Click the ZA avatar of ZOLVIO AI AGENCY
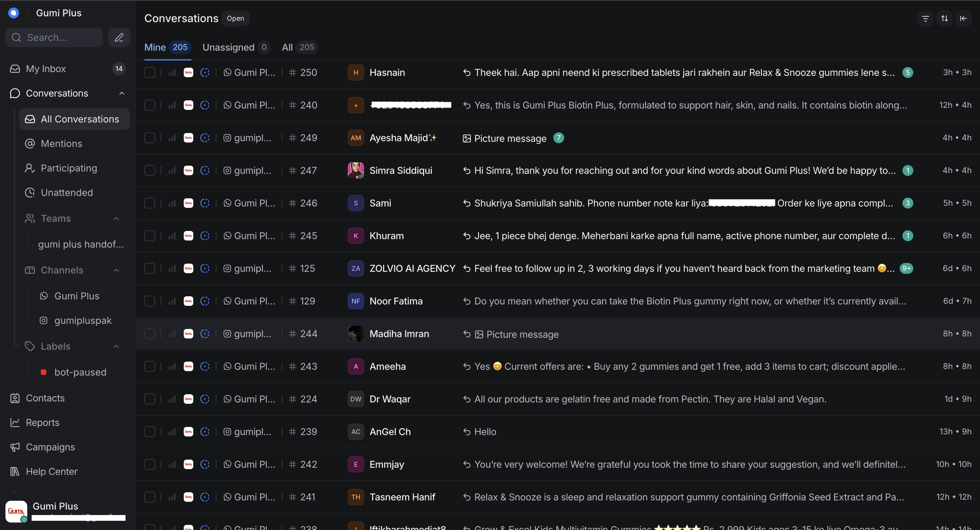Viewport: 980px width, 530px height. (x=356, y=268)
